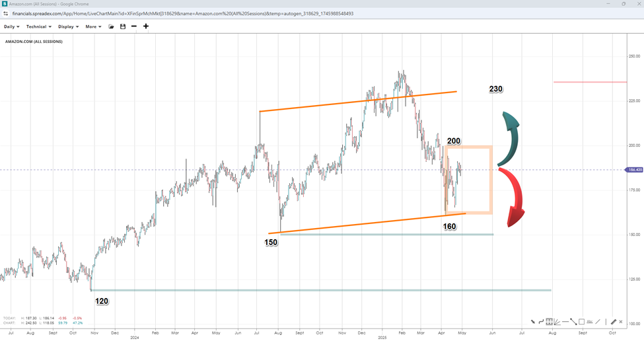The height and width of the screenshot is (343, 644).
Task: Click the save chart floppy disk icon
Action: 123,26
